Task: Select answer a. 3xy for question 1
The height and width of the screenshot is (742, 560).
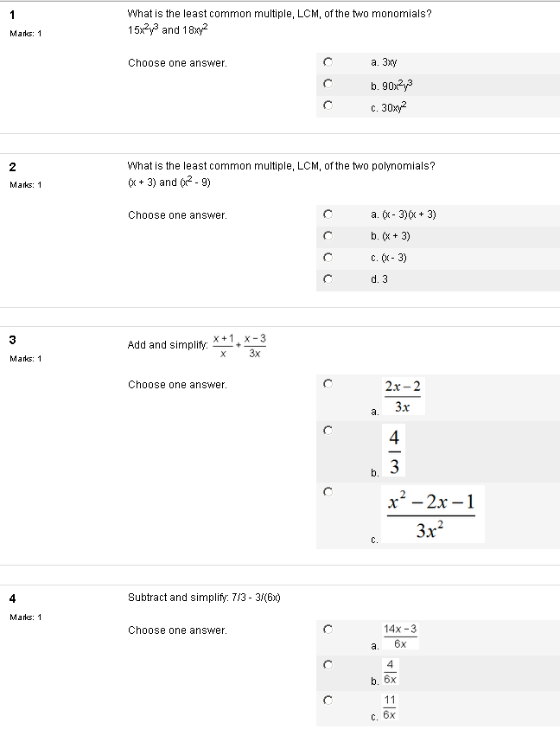Action: click(328, 62)
